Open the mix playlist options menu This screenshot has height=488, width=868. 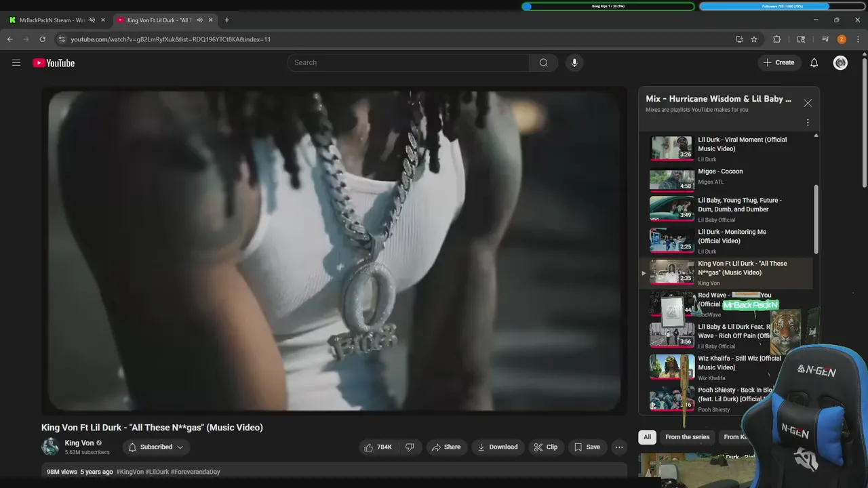808,123
